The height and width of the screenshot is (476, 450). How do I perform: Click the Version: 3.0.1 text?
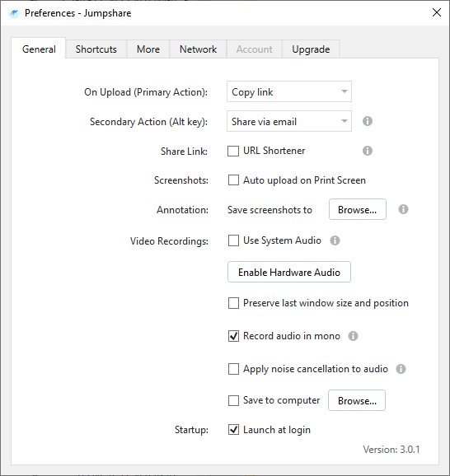coord(391,450)
